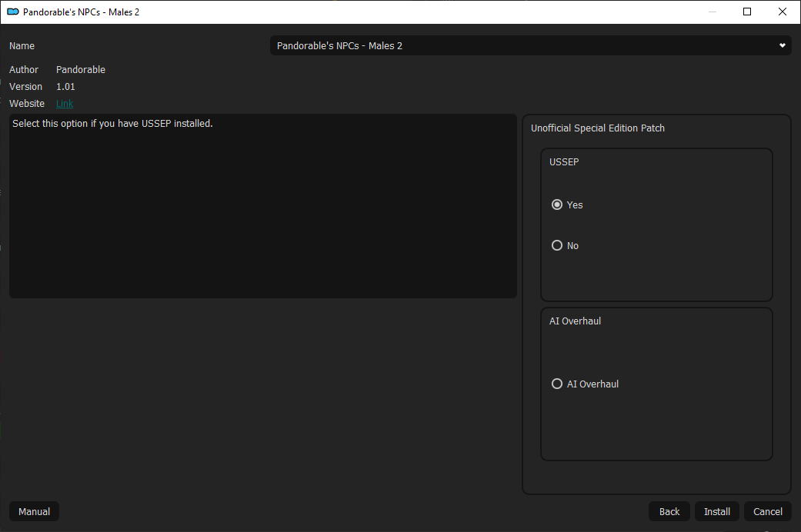The width and height of the screenshot is (801, 532).
Task: Click the Mod Organizer icon in title bar
Action: point(13,12)
